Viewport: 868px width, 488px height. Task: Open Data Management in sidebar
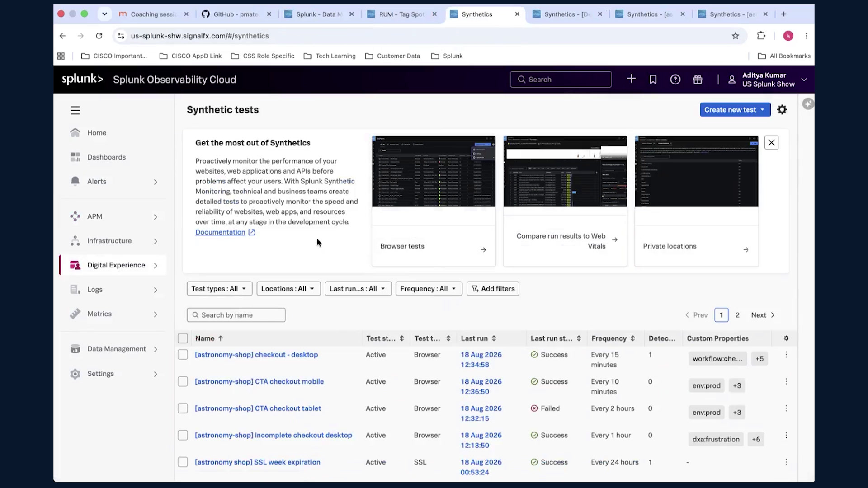tap(113, 349)
